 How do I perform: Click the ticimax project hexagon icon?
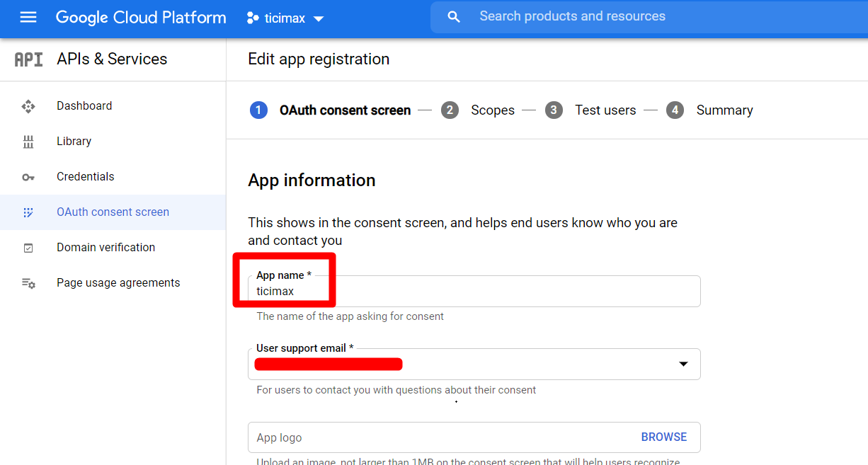click(253, 18)
